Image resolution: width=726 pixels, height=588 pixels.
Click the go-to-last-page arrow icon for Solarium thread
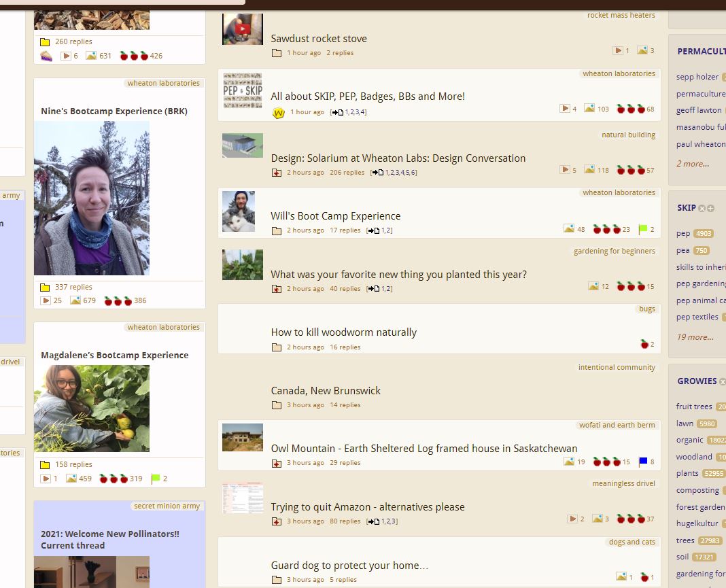point(377,173)
